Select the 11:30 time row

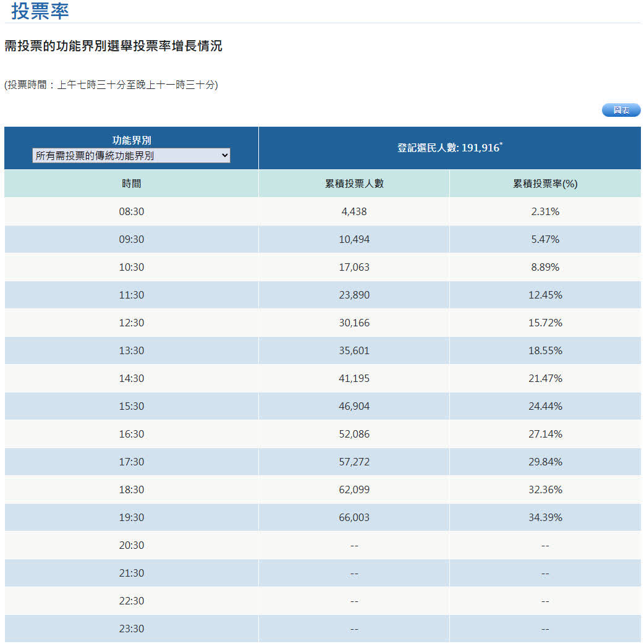[x=131, y=295]
